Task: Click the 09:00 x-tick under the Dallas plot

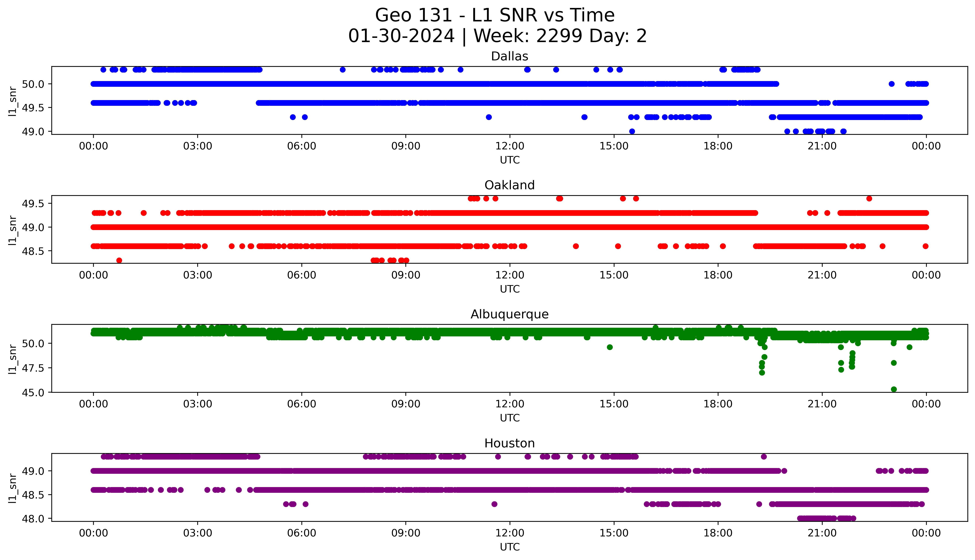Action: [406, 146]
